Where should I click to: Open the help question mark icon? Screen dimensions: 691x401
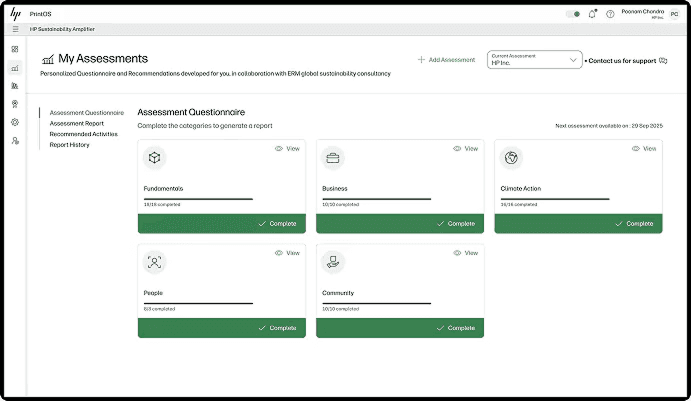click(x=610, y=14)
